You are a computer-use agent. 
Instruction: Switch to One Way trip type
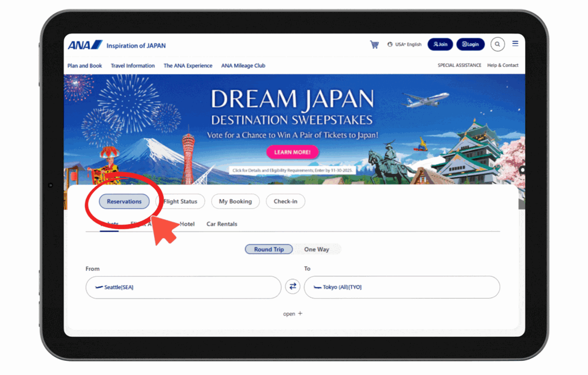coord(316,249)
